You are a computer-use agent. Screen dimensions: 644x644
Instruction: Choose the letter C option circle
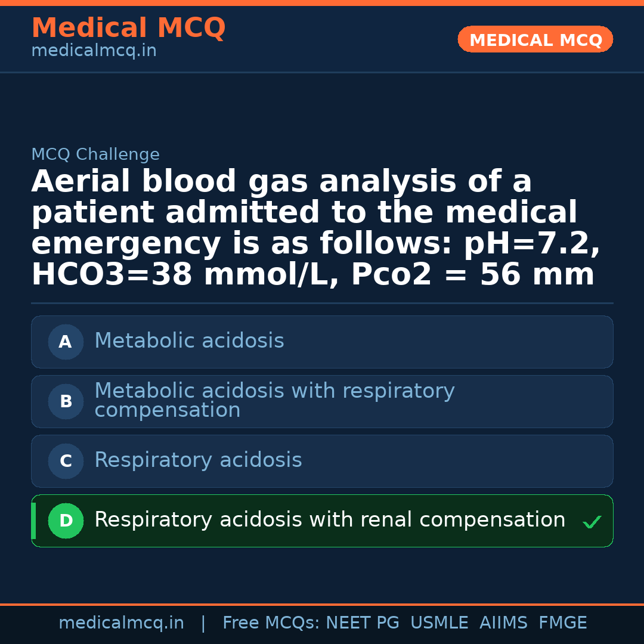pos(66,462)
